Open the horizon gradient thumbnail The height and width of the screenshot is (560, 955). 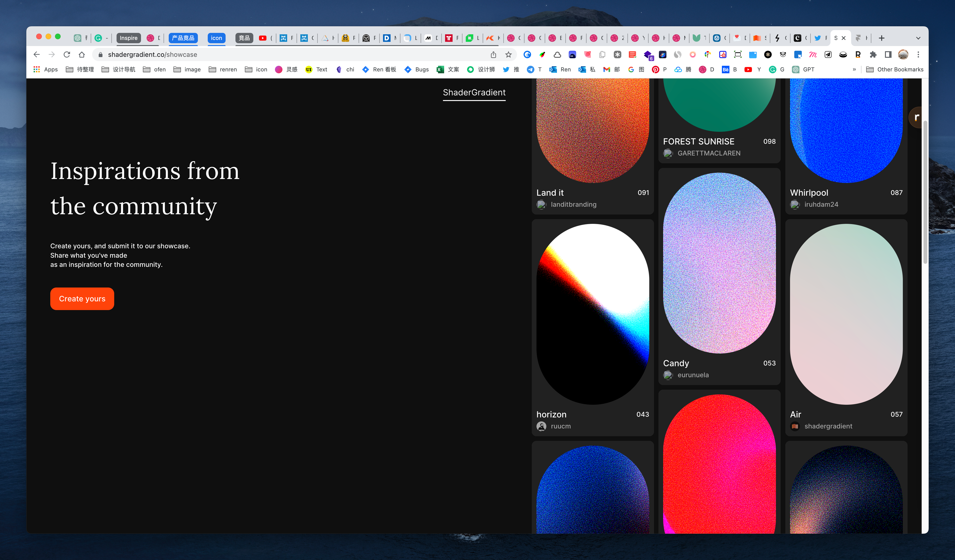coord(593,314)
